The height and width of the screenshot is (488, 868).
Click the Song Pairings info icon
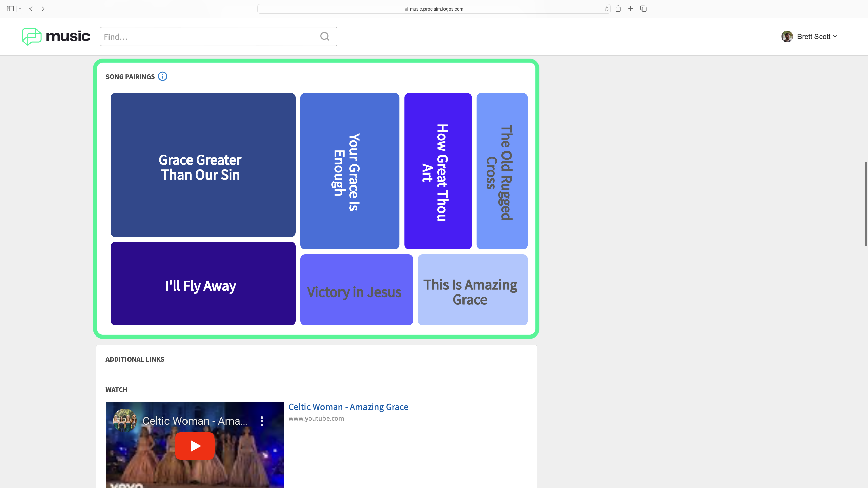click(162, 76)
